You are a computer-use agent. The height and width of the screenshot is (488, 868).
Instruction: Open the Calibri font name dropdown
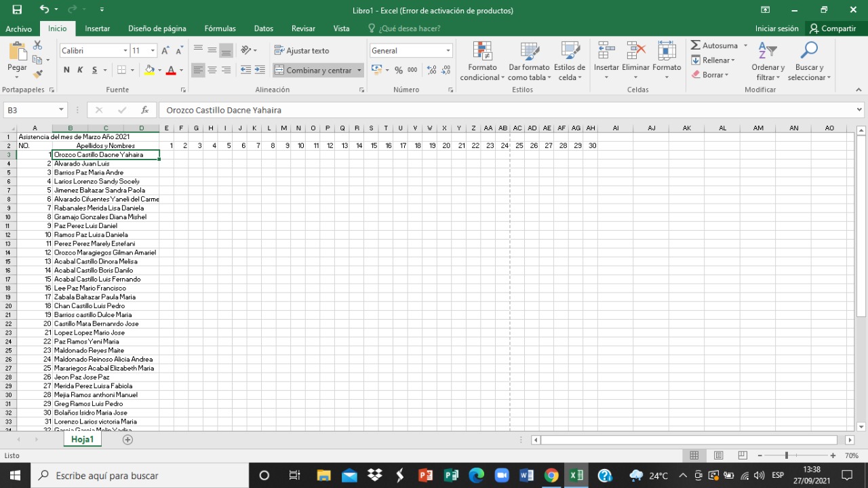pyautogui.click(x=125, y=51)
